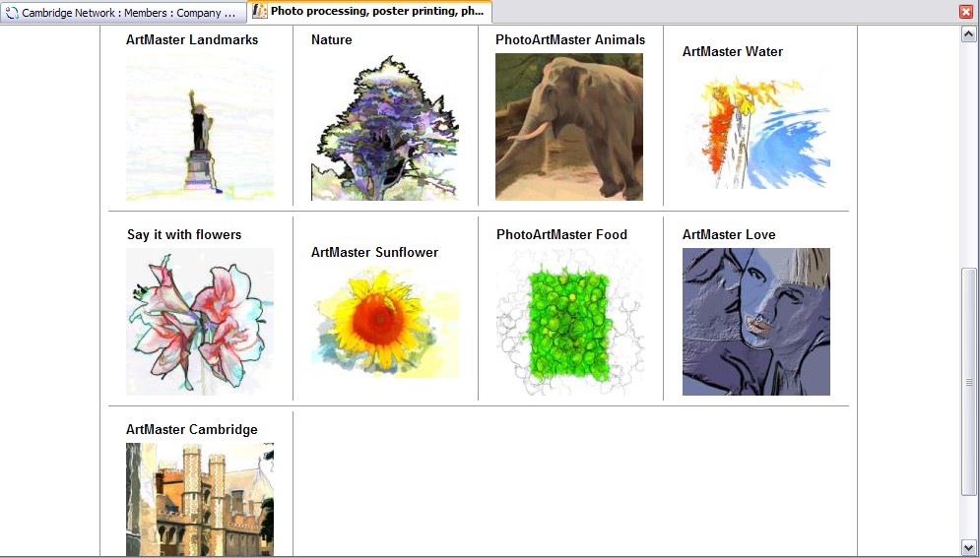Click the Cambridge Network tab loading icon
980x558 pixels.
(x=12, y=13)
